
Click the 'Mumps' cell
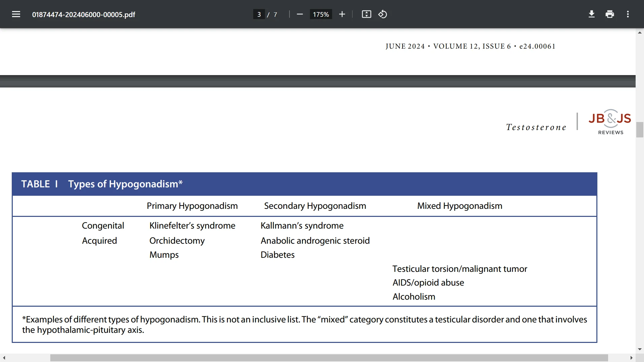tap(164, 255)
